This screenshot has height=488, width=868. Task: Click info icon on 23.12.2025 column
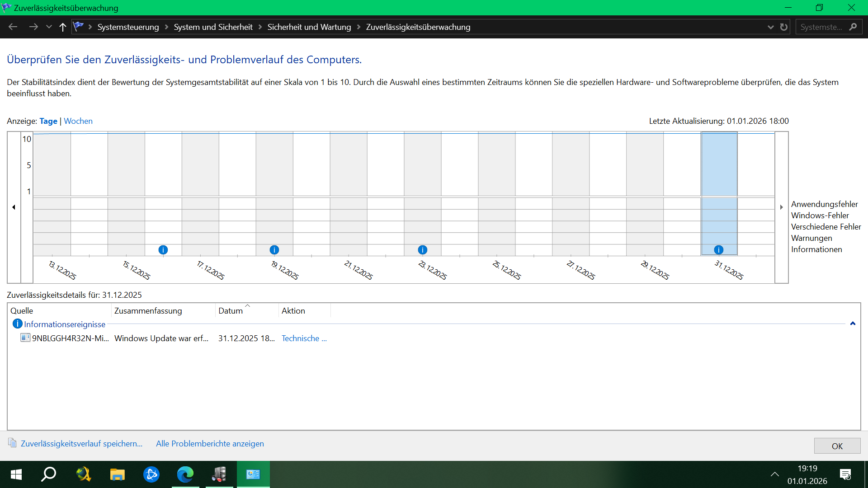(x=422, y=250)
